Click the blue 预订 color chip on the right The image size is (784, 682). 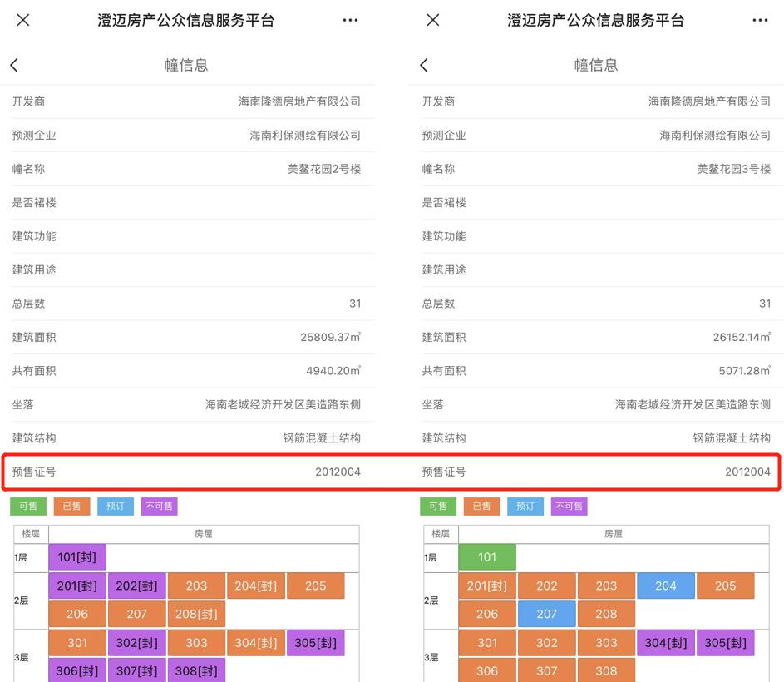click(x=525, y=506)
